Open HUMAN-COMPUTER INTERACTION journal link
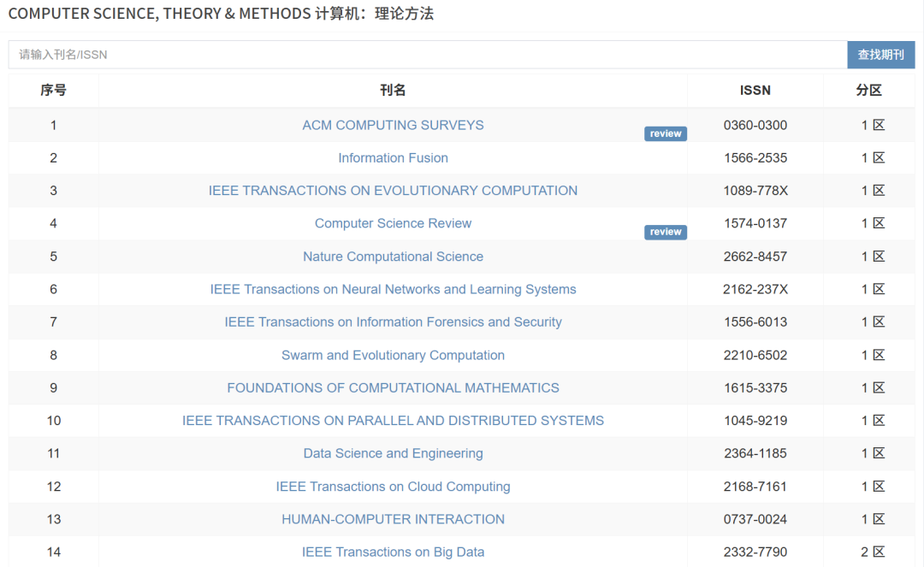 coord(393,519)
